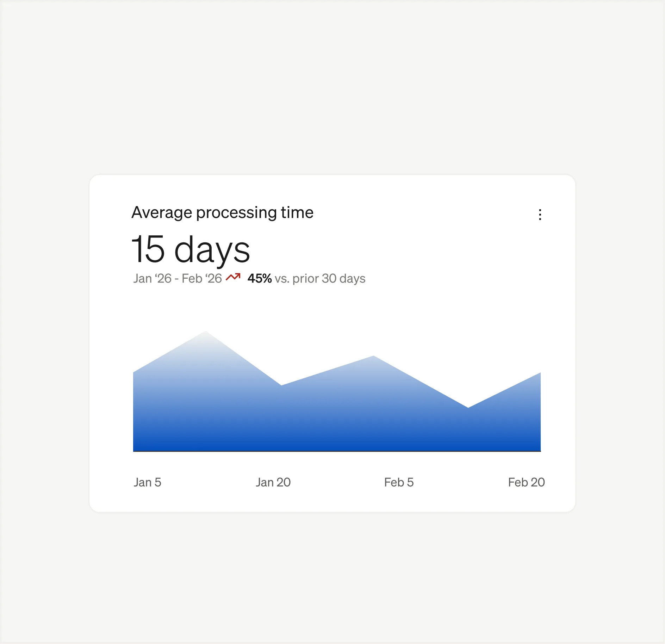Click the 15 days metric value
This screenshot has width=665, height=644.
click(x=192, y=249)
